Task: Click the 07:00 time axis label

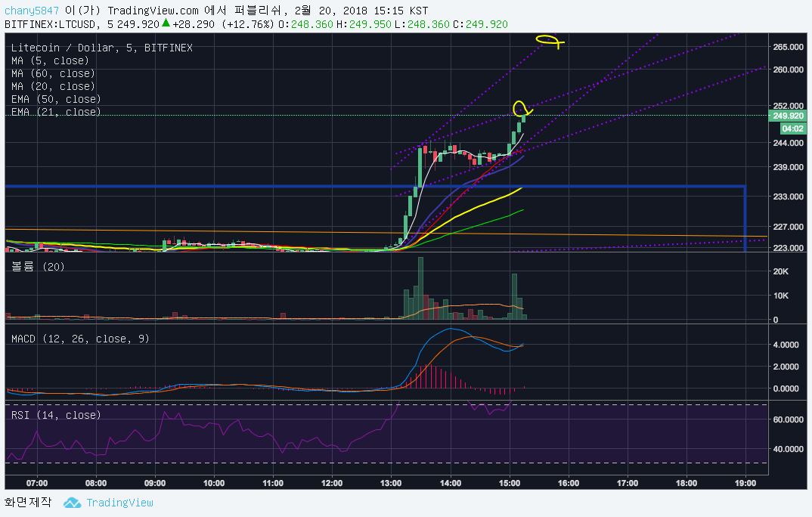Action: point(37,483)
